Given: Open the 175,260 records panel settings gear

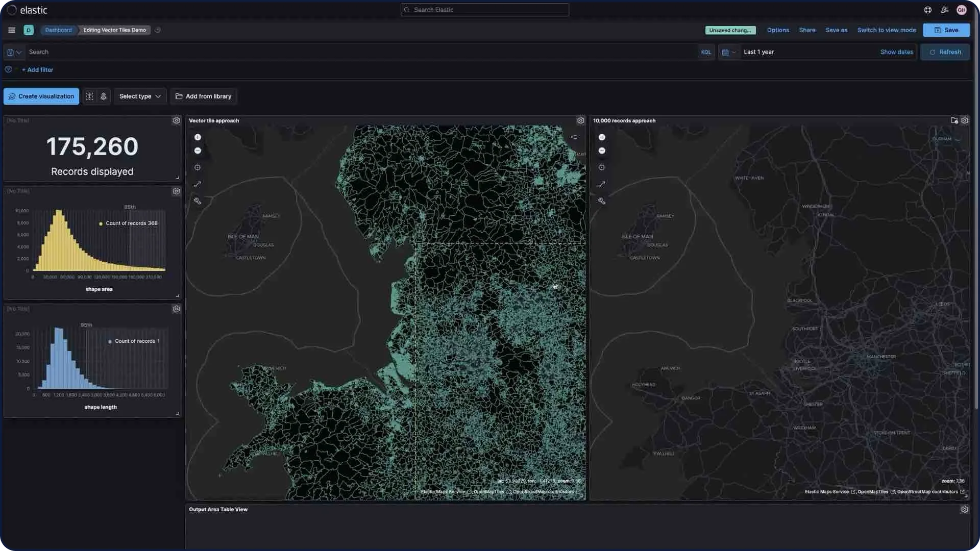Looking at the screenshot, I should 177,120.
